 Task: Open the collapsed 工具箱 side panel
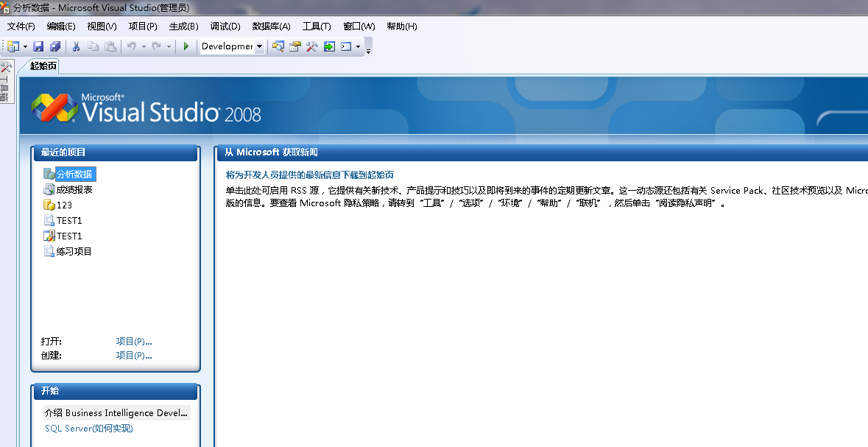pyautogui.click(x=5, y=82)
